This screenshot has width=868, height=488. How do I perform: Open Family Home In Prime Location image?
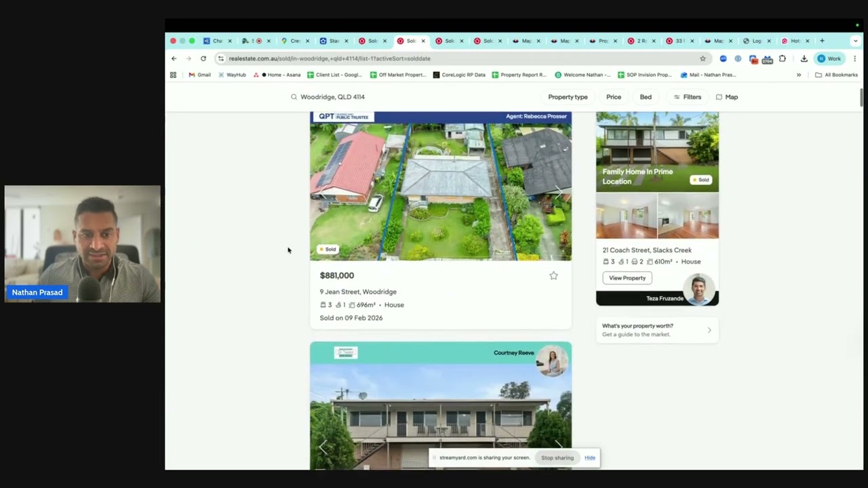point(657,152)
